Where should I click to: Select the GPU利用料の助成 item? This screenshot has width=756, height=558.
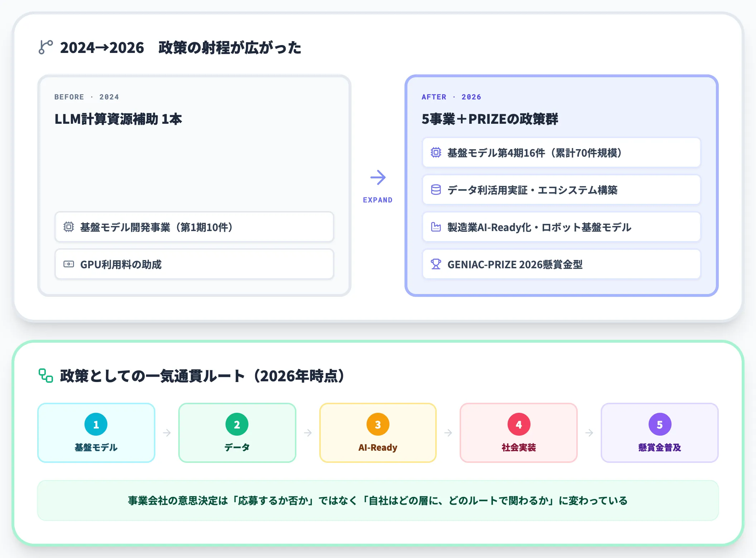[194, 264]
